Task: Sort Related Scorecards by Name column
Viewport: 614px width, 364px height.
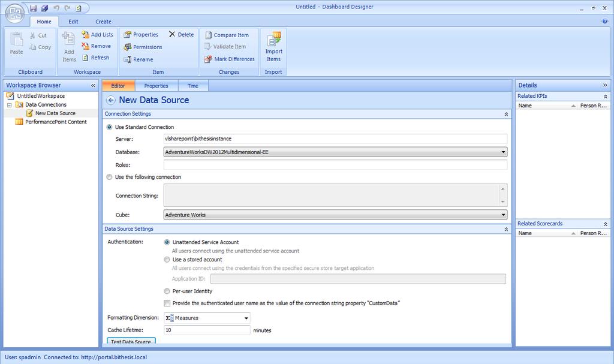Action: click(547, 233)
